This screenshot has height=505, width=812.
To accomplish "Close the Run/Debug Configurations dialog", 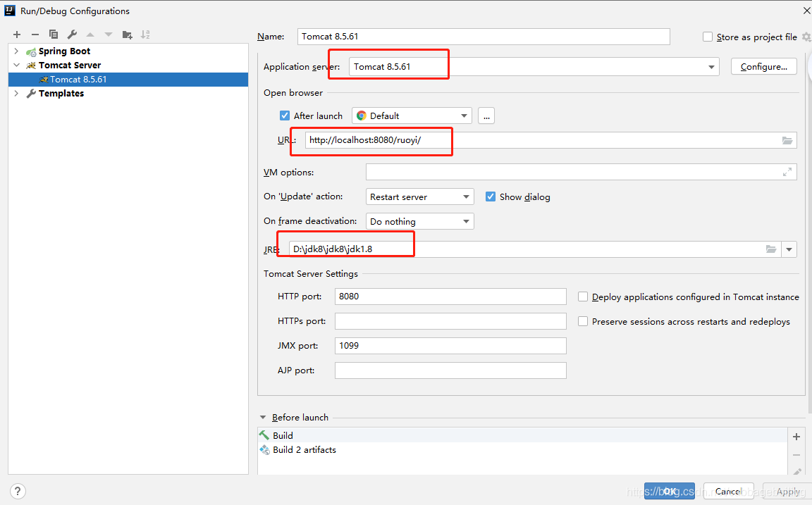I will click(x=806, y=11).
